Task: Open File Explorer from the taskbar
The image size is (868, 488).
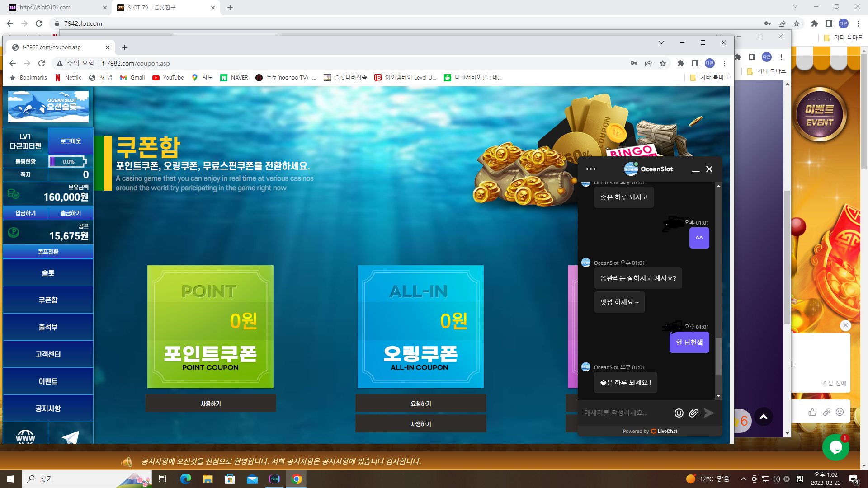Action: coord(208,479)
